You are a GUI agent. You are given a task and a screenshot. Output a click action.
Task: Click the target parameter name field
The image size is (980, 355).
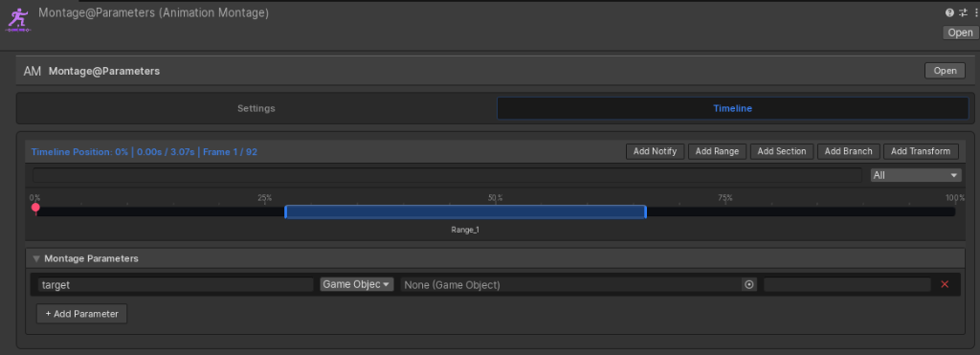(176, 284)
